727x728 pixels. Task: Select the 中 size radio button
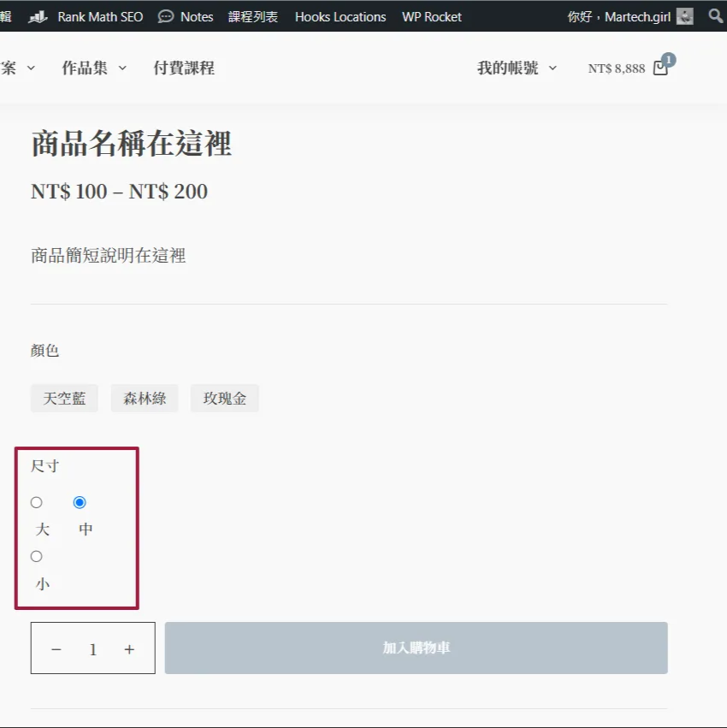(x=81, y=502)
